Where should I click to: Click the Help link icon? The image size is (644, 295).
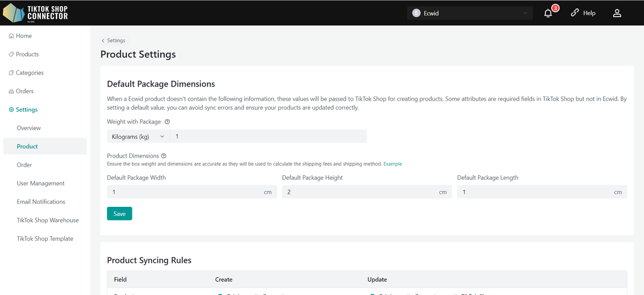click(575, 13)
